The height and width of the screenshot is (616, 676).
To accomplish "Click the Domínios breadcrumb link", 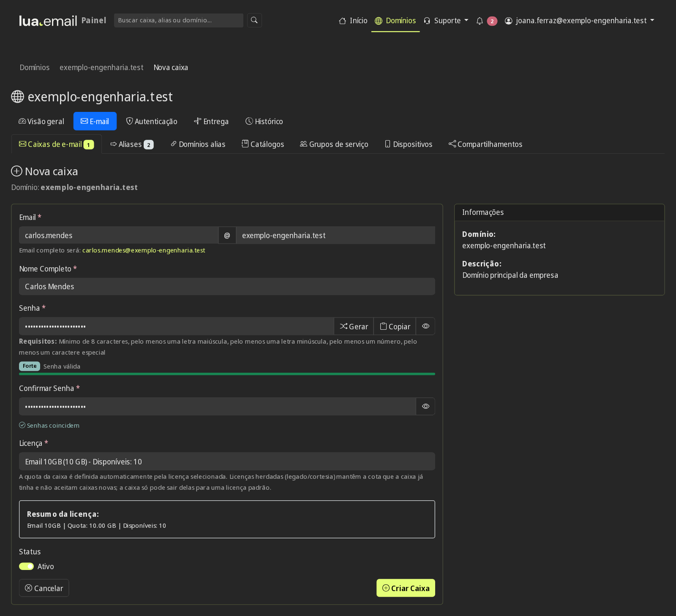I will [35, 68].
